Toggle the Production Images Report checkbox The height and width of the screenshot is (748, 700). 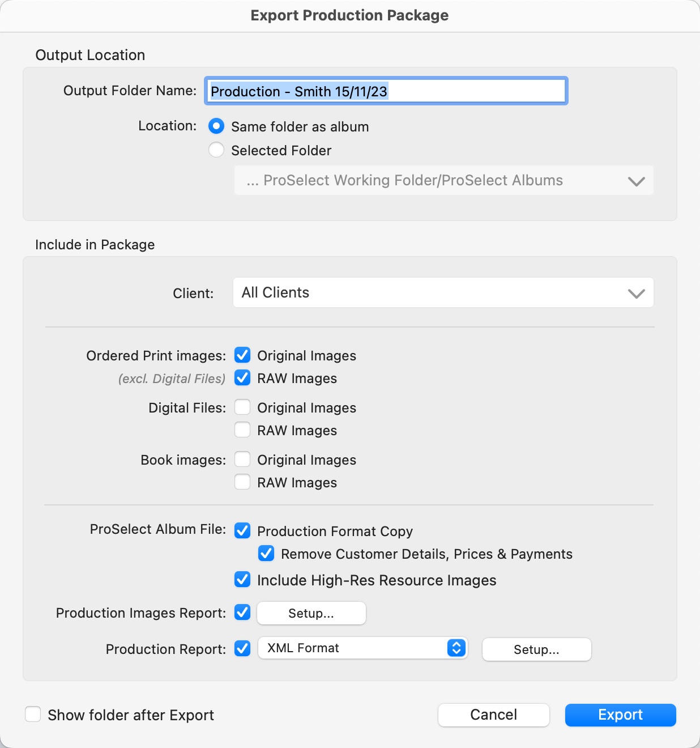[x=242, y=613]
